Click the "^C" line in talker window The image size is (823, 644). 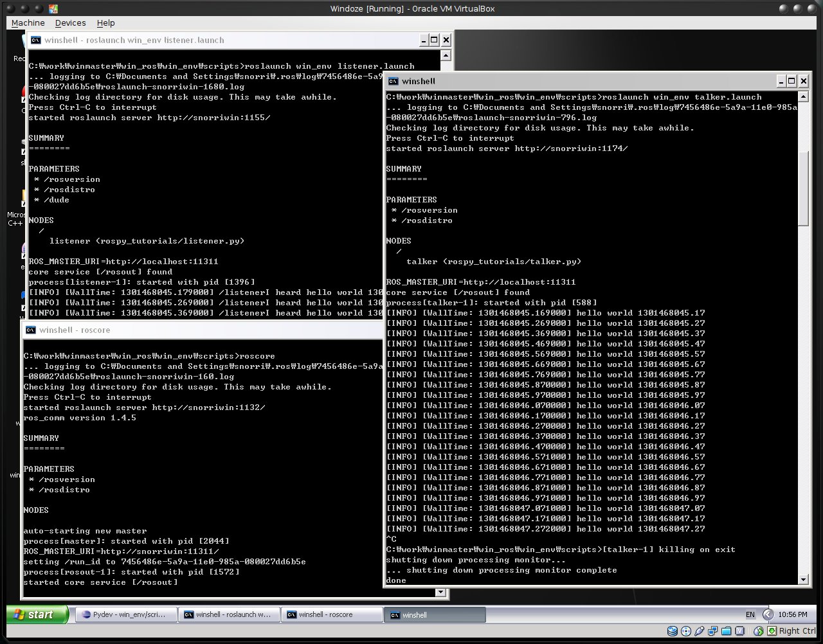point(391,539)
